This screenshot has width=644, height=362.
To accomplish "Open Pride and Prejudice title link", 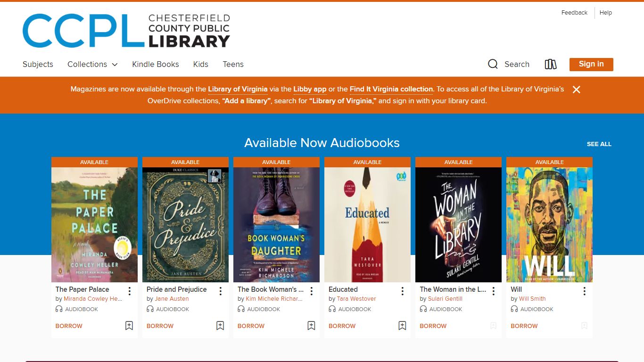I will tap(176, 289).
